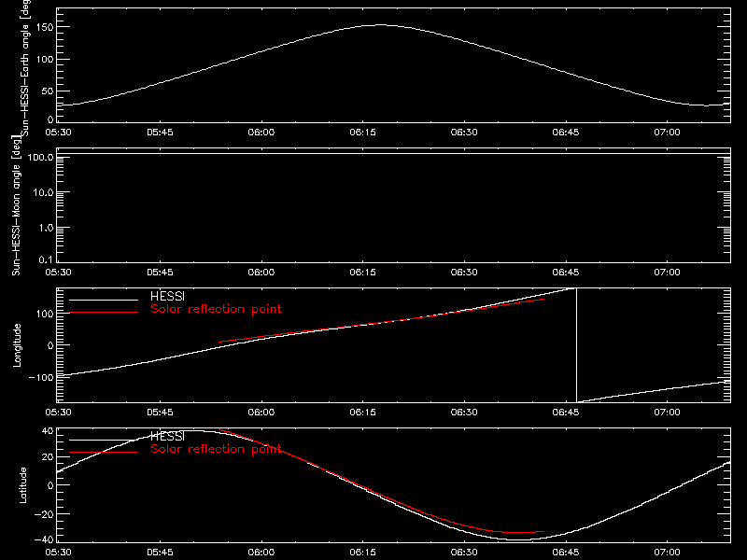Click vertical wrap line in Longitude plot

(576, 345)
